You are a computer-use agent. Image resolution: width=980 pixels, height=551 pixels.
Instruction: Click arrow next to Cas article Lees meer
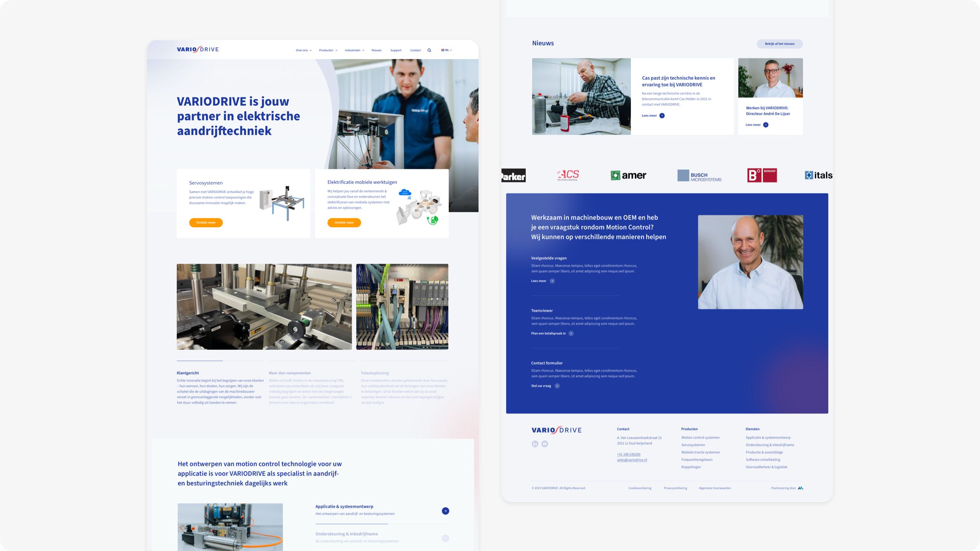(662, 116)
